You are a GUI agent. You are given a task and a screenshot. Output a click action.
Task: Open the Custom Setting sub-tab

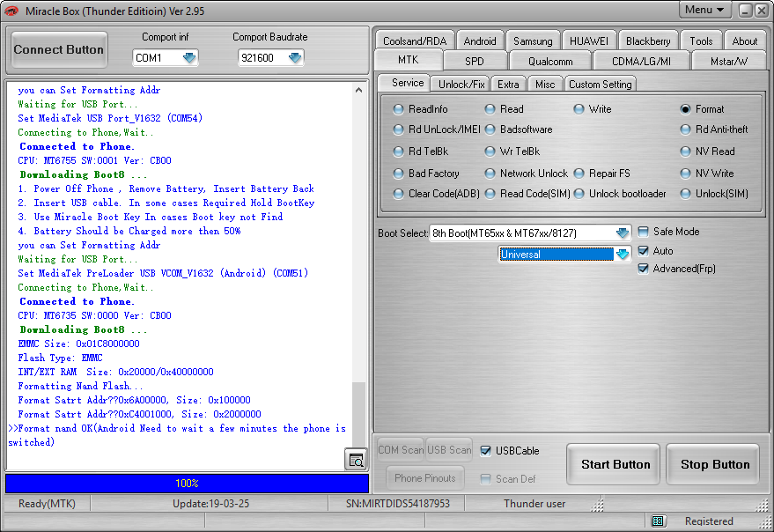[601, 84]
